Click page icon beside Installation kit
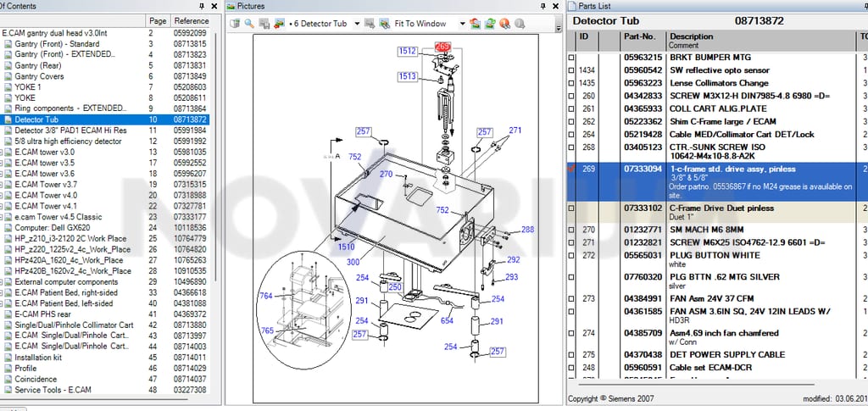Viewport: 868px width, 411px height. [8, 358]
